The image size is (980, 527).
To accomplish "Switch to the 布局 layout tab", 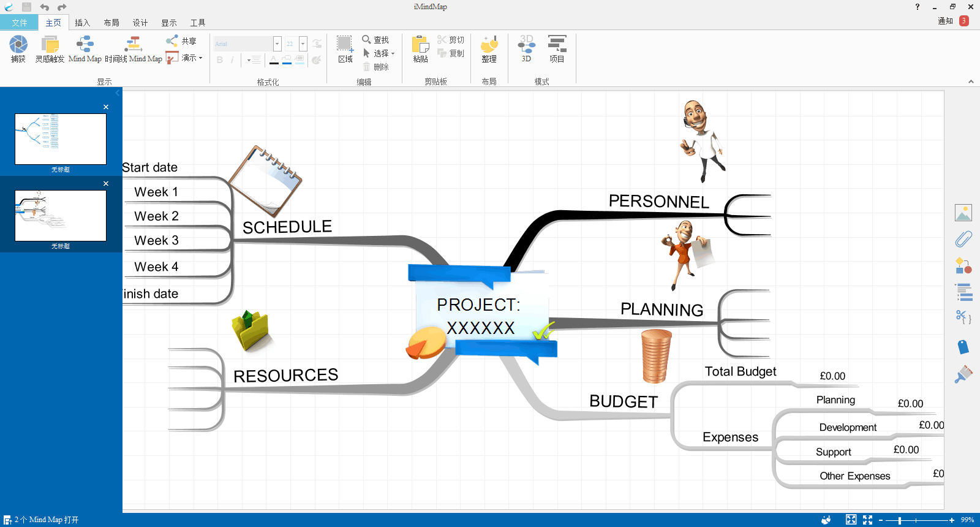I will click(111, 23).
